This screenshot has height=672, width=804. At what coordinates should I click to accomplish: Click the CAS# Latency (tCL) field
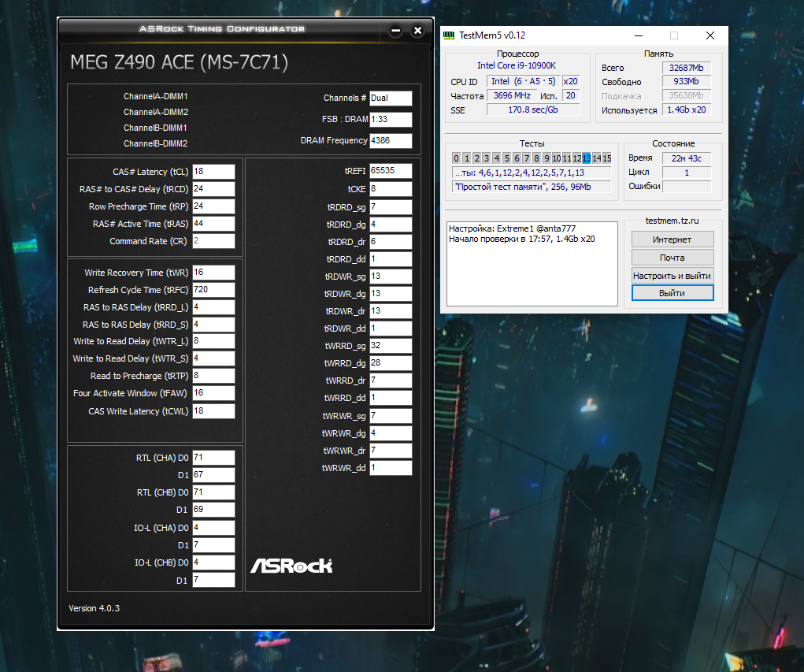point(214,171)
